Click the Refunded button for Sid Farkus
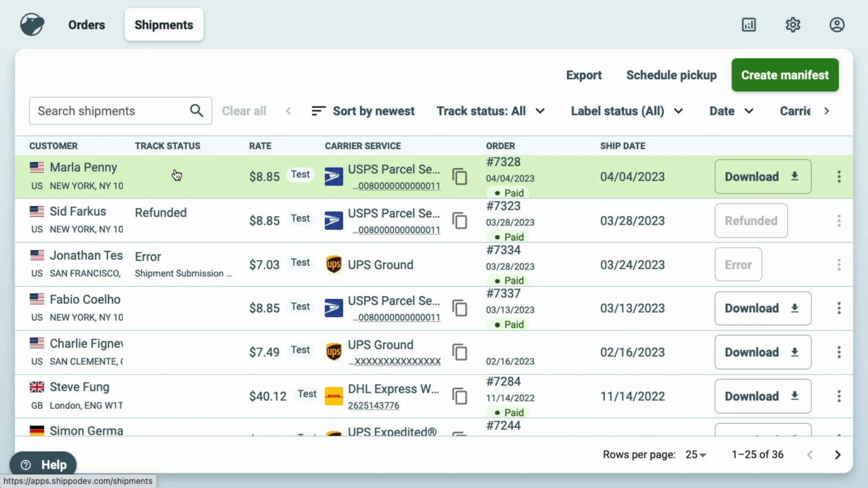Viewport: 868px width, 488px height. tap(751, 221)
